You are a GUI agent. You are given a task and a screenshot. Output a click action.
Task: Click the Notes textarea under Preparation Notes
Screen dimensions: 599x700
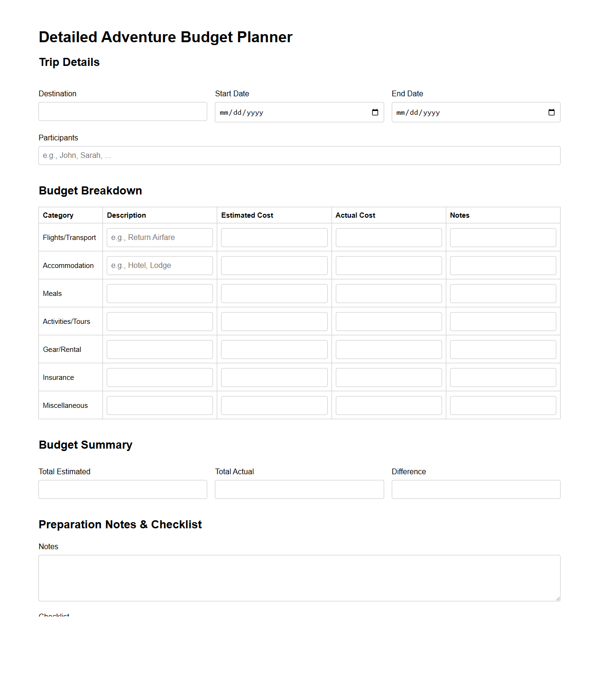299,578
